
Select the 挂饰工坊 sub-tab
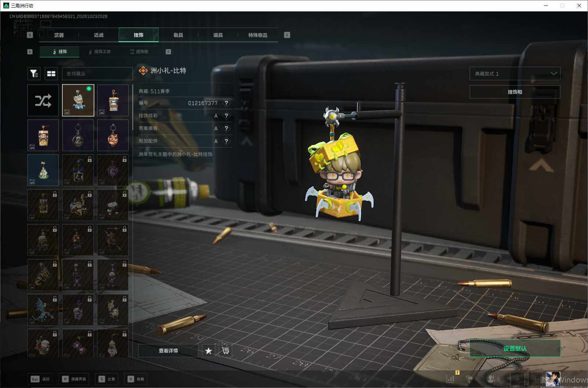tap(99, 52)
